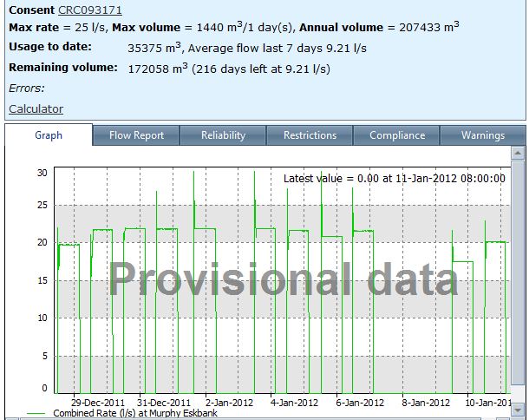Viewport: 529px width, 420px height.
Task: Click the Errors label
Action: click(27, 89)
